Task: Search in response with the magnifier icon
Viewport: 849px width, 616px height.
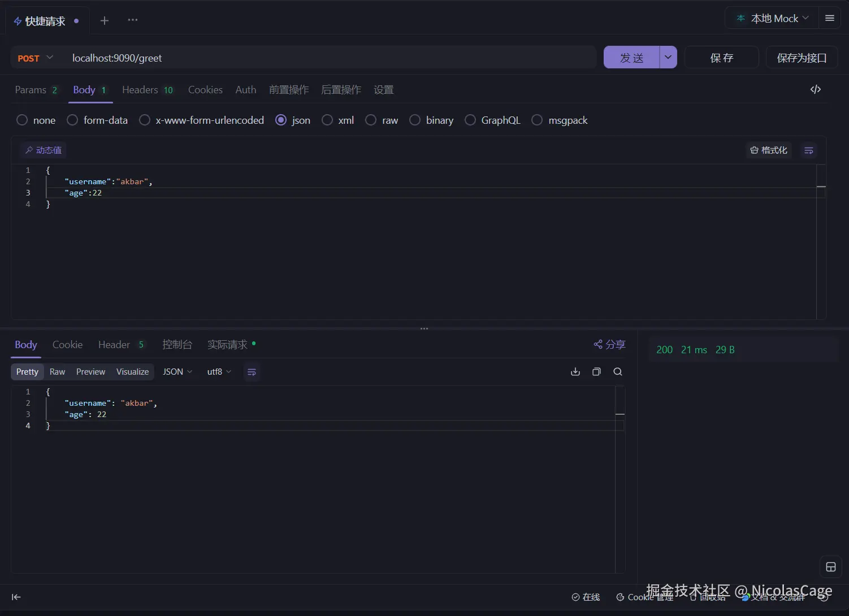Action: click(618, 372)
